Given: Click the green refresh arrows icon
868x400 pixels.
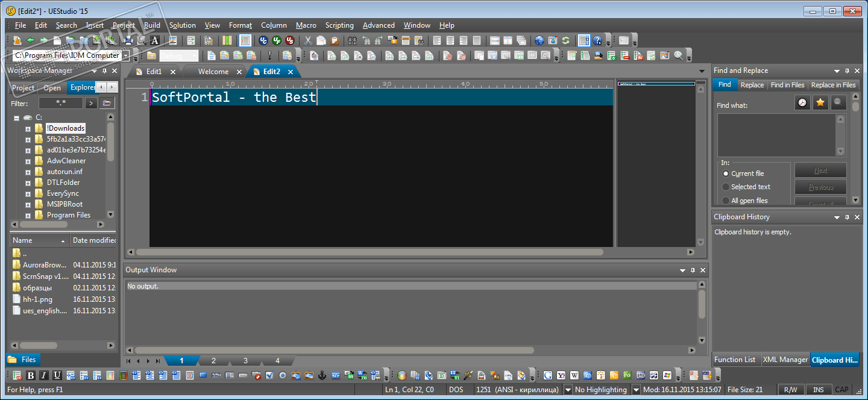Looking at the screenshot, I should pos(565,40).
